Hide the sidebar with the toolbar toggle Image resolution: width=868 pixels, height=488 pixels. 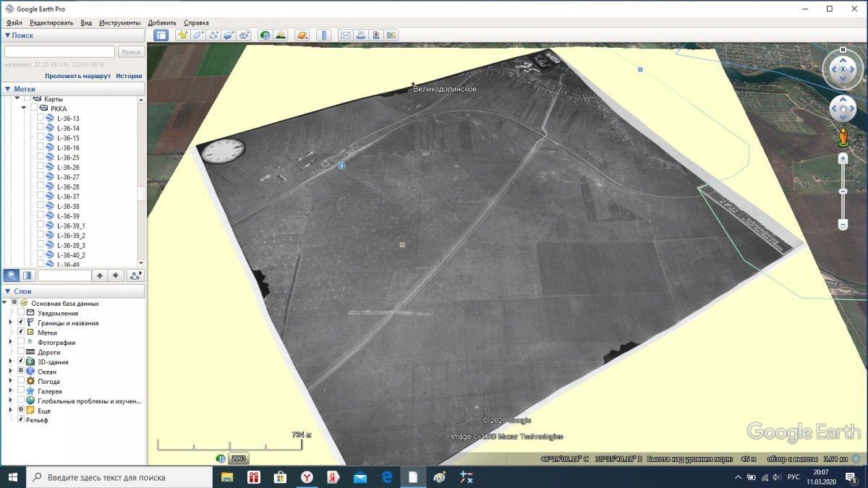tap(161, 35)
